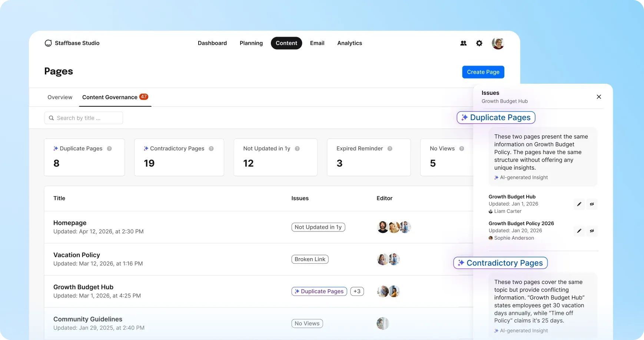Open Duplicate Pages issue tag on Growth Budget Hub
Viewport: 644px width, 340px height.
(319, 291)
